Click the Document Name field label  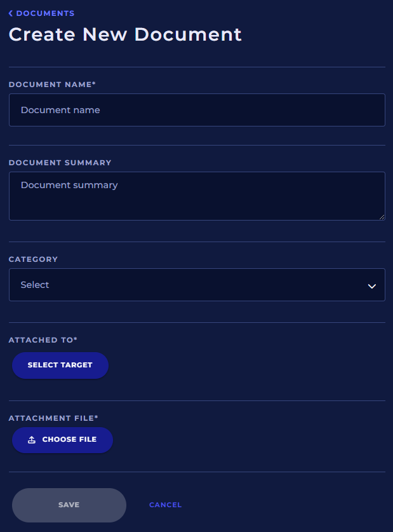51,84
